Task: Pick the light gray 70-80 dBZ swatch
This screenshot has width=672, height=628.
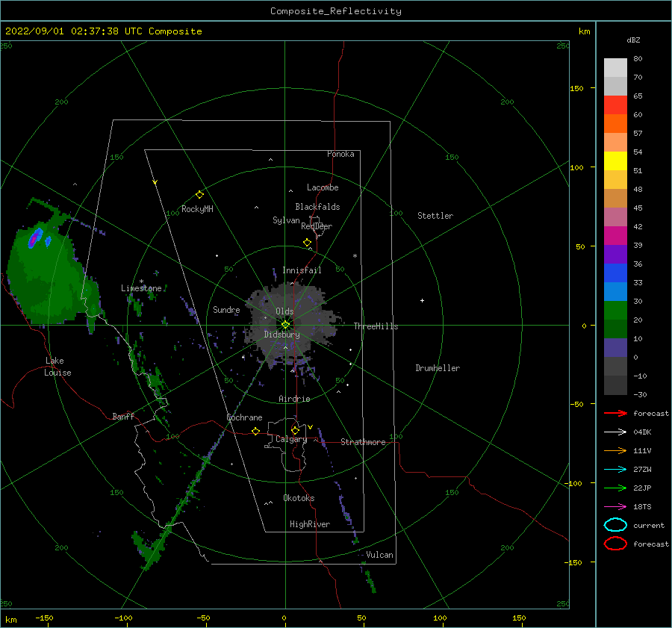Action: (x=615, y=67)
